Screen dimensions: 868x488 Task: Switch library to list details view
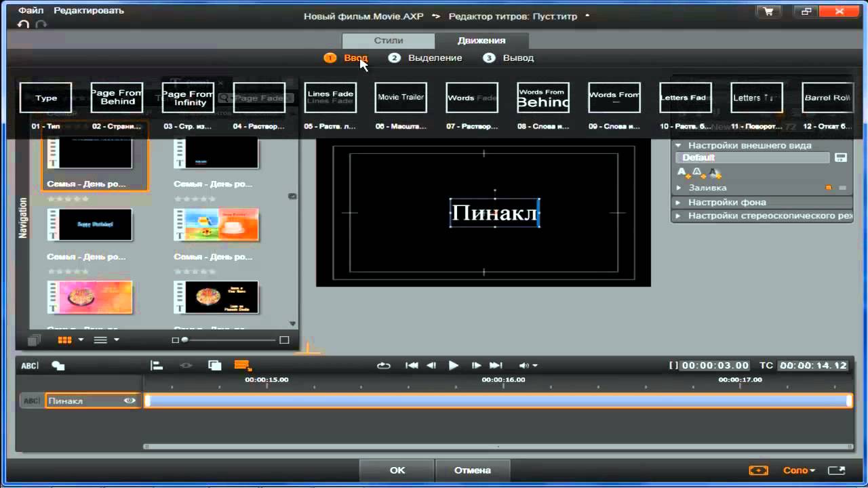(100, 340)
